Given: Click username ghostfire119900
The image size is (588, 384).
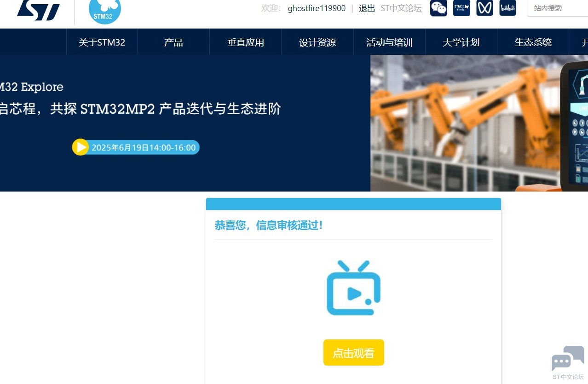Looking at the screenshot, I should [317, 8].
